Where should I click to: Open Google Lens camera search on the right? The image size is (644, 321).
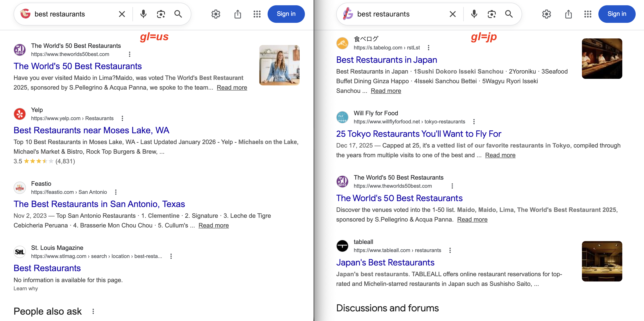492,14
